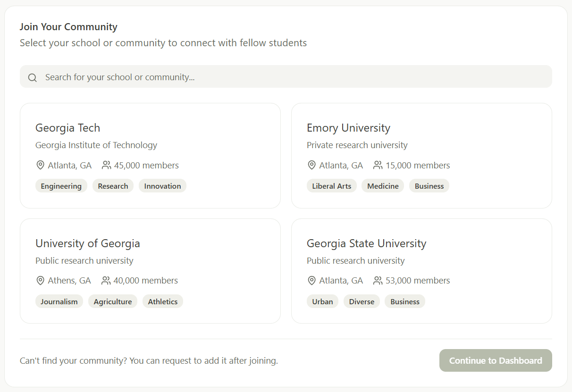Click the members icon on Georgia Tech card
This screenshot has width=572, height=392.
click(106, 165)
